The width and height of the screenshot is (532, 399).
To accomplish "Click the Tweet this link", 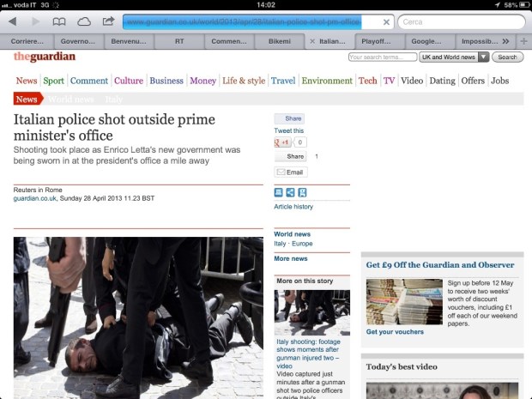I will click(288, 130).
